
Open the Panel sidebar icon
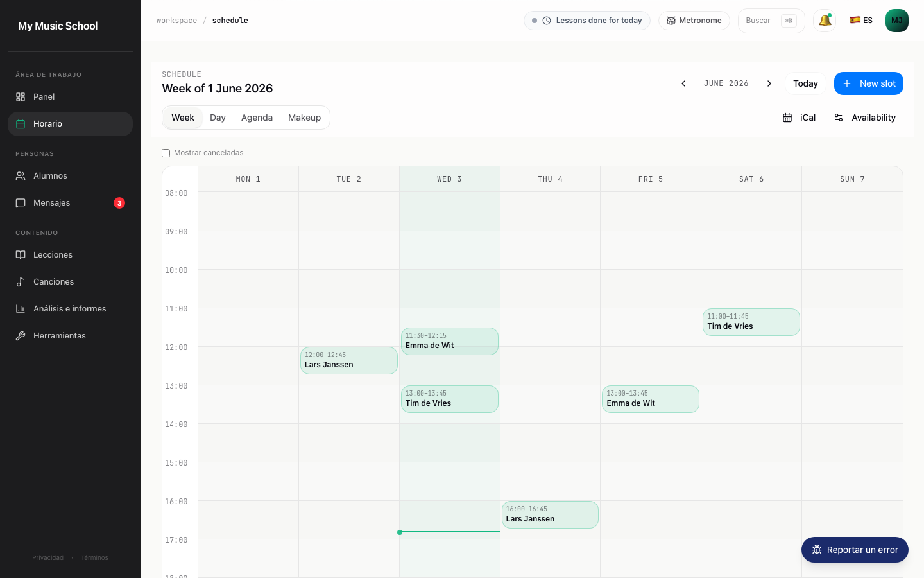pyautogui.click(x=21, y=97)
